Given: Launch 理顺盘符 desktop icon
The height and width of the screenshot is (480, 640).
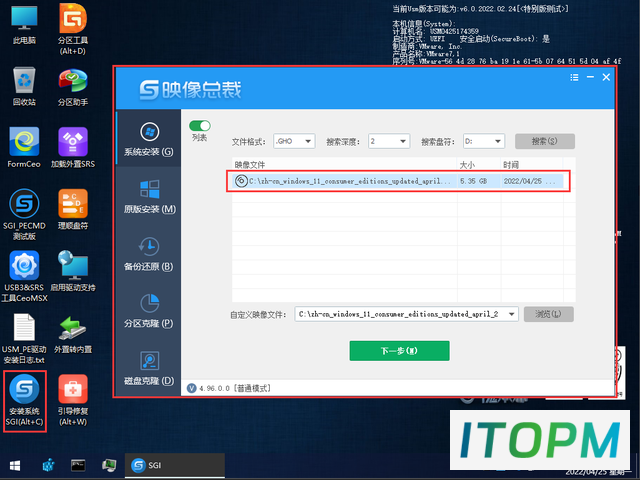Looking at the screenshot, I should (x=73, y=210).
